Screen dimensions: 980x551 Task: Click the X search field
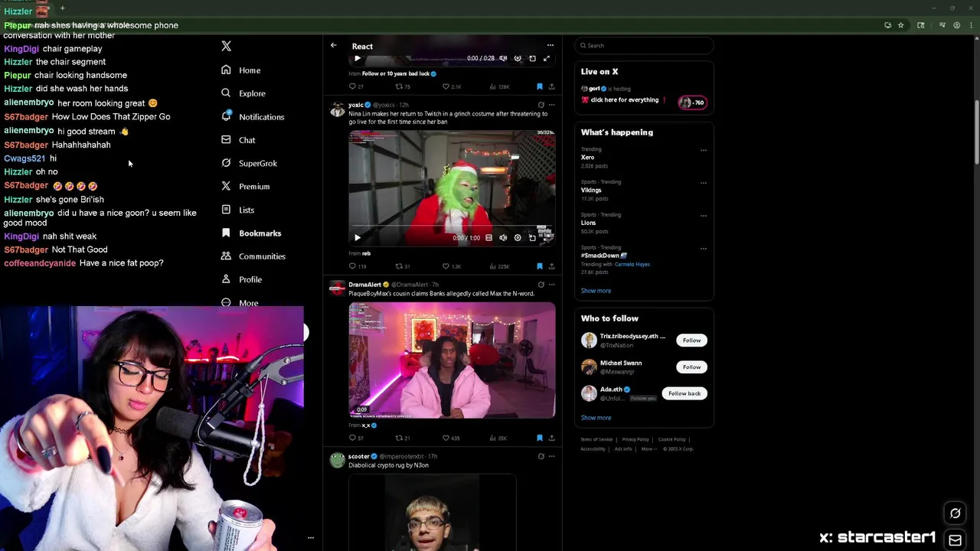click(643, 46)
